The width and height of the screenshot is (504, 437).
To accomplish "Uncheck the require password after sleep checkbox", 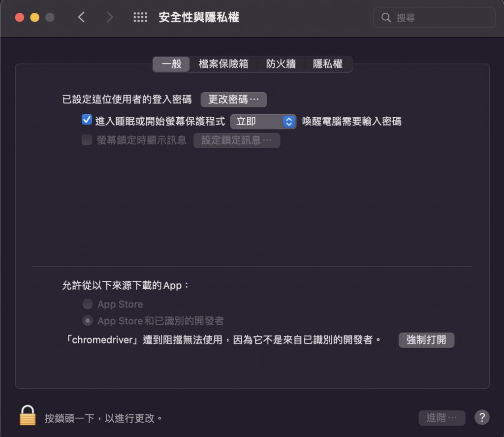I will [87, 120].
